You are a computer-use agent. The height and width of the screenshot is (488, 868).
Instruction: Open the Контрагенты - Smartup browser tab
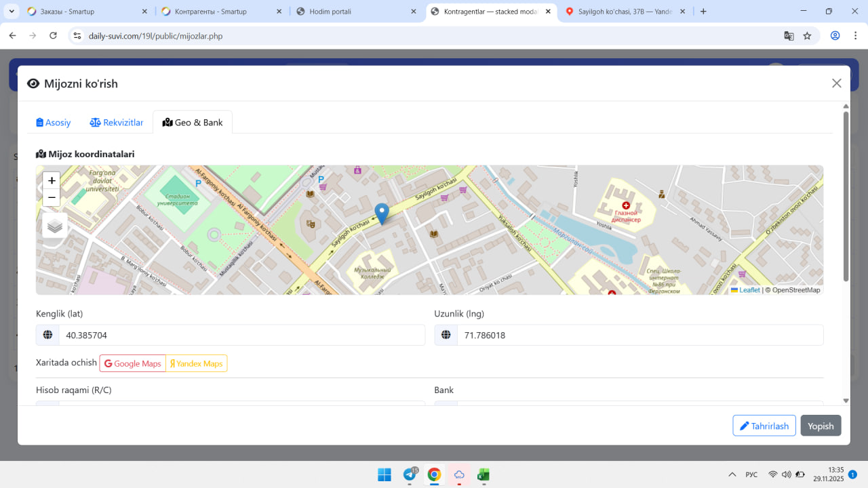pyautogui.click(x=210, y=12)
